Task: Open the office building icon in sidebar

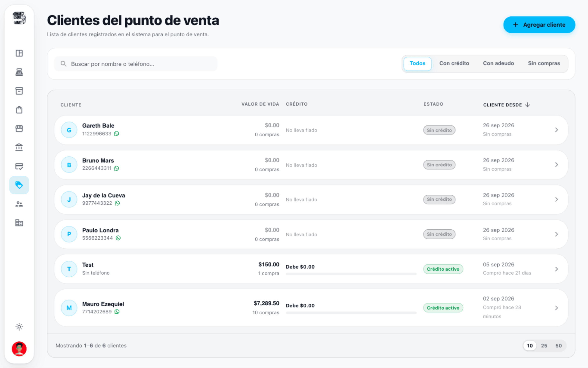Action: [x=19, y=223]
